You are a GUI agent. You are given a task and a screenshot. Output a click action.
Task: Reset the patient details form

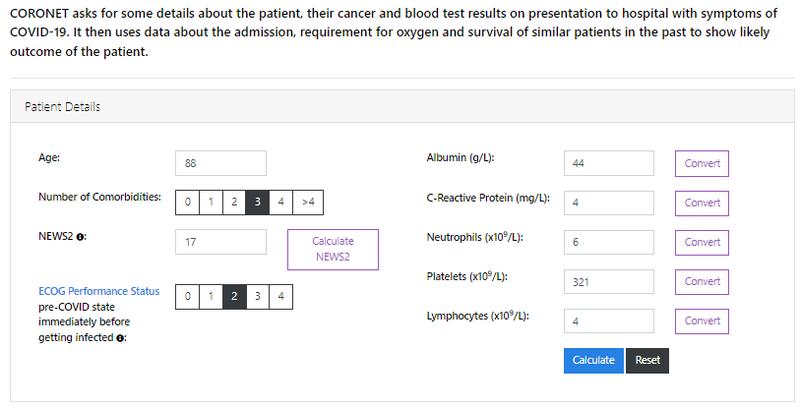pyautogui.click(x=647, y=361)
